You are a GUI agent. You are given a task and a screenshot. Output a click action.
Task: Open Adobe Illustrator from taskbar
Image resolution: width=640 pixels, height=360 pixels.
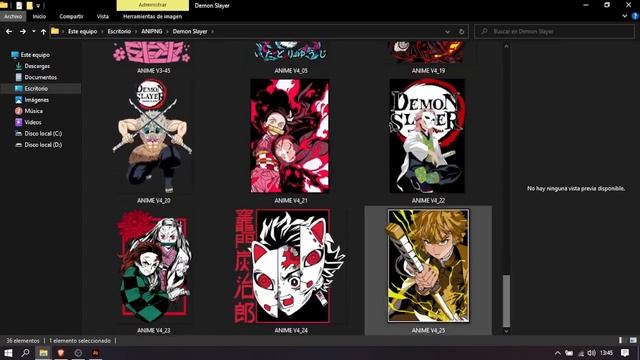click(x=96, y=353)
